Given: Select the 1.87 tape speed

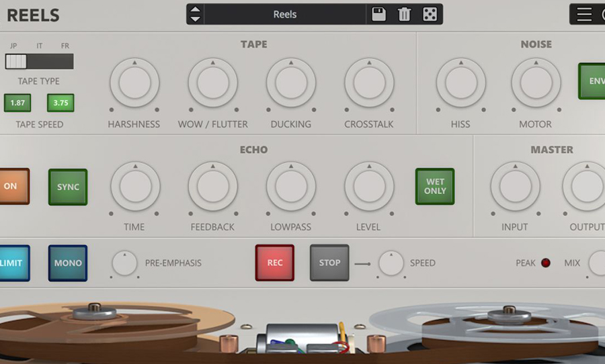Looking at the screenshot, I should [x=17, y=103].
